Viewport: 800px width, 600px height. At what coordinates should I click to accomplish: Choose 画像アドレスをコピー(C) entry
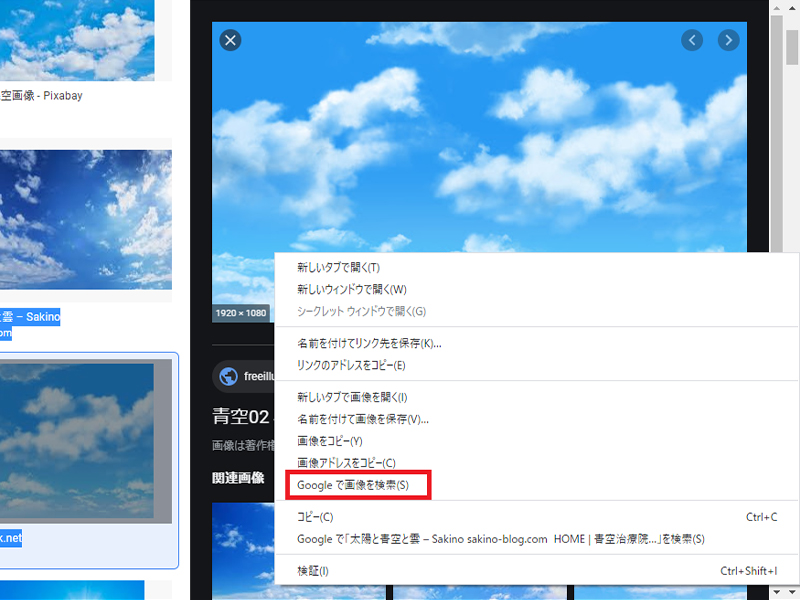tap(536, 463)
